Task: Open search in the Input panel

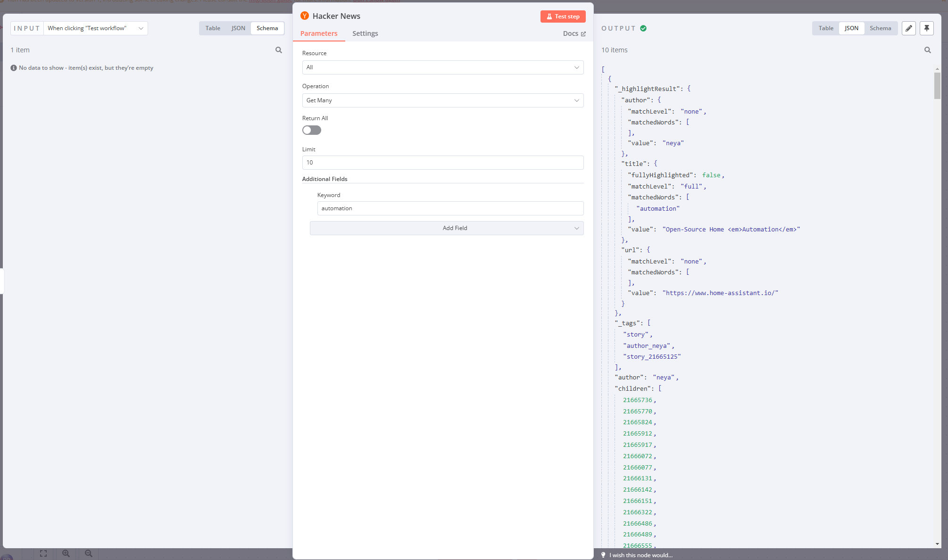Action: click(x=279, y=50)
